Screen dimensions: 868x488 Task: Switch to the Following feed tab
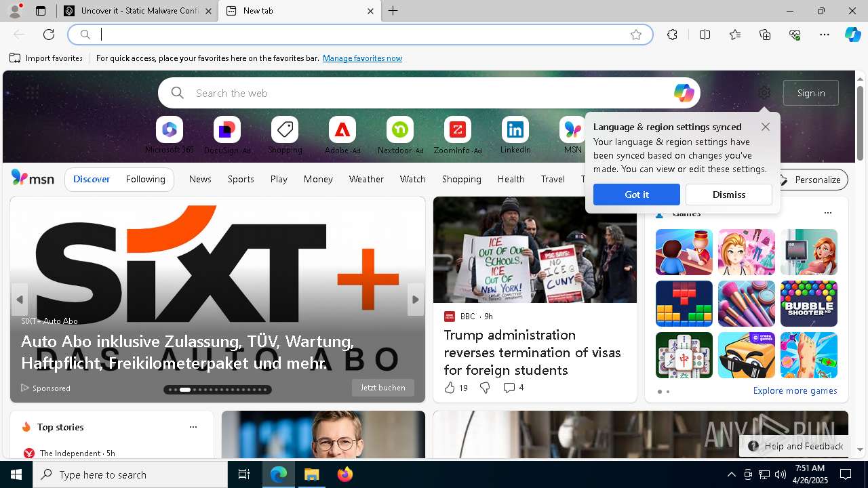(x=145, y=179)
